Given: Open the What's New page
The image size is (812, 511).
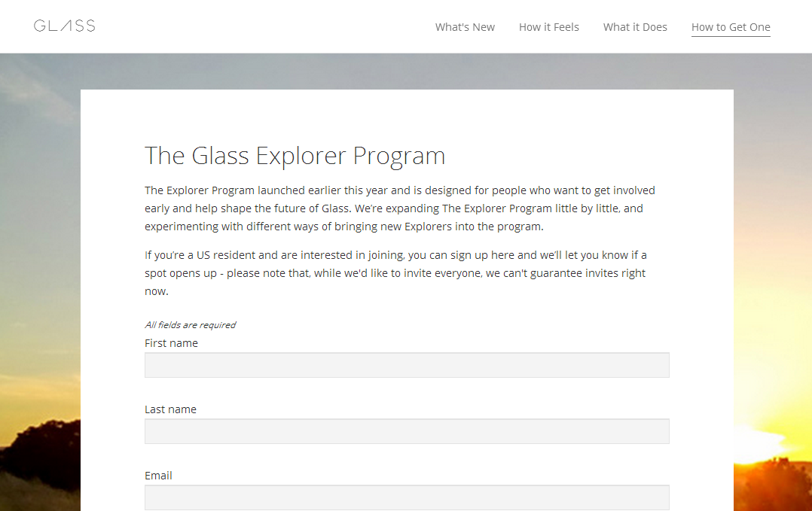Looking at the screenshot, I should (465, 27).
